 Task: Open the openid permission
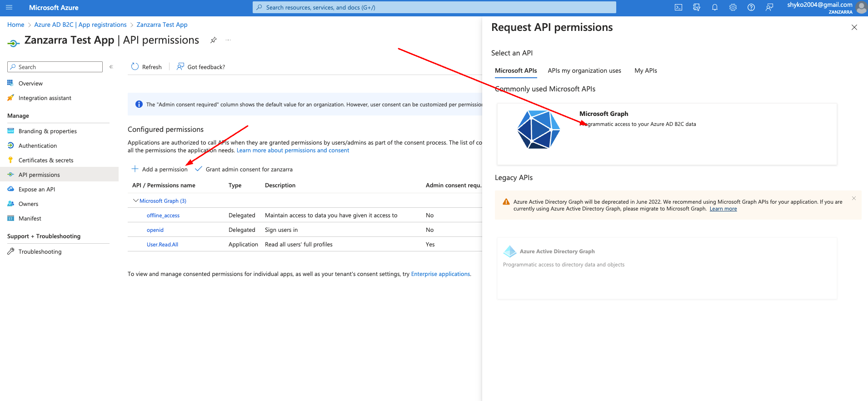point(155,230)
